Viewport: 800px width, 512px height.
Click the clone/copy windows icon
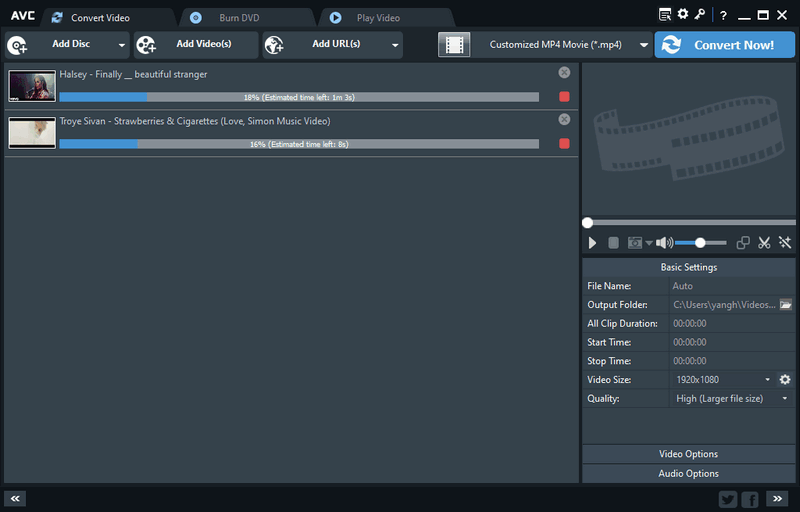743,243
